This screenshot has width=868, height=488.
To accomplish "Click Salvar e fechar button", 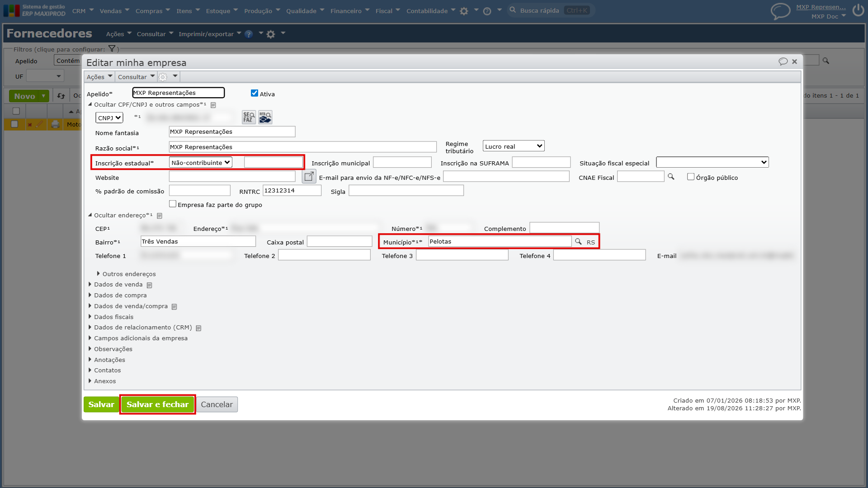I will tap(158, 404).
